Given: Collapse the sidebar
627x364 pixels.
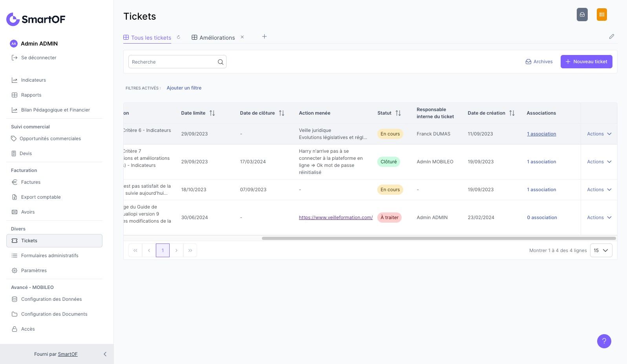Looking at the screenshot, I should click(105, 354).
